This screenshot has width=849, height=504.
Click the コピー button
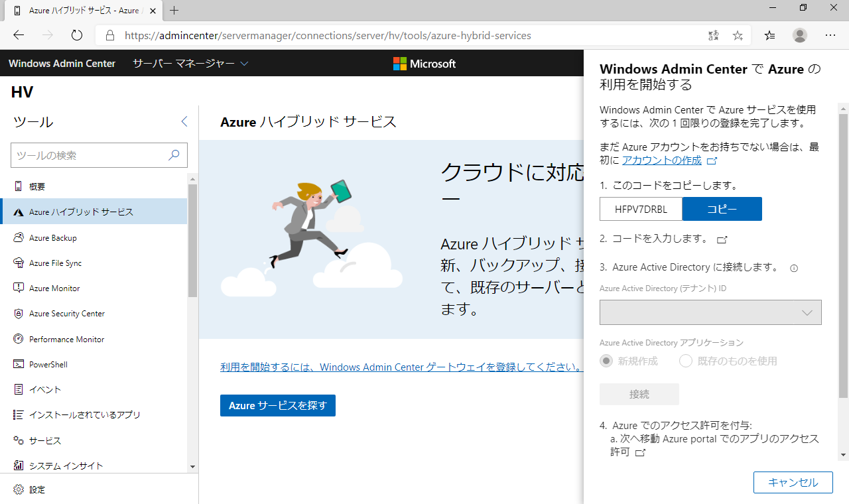tap(722, 209)
